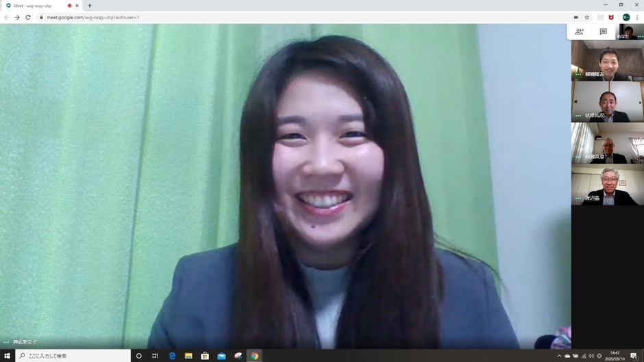Minimize the Chrome window
Image resolution: width=644 pixels, height=362 pixels.
tap(606, 5)
